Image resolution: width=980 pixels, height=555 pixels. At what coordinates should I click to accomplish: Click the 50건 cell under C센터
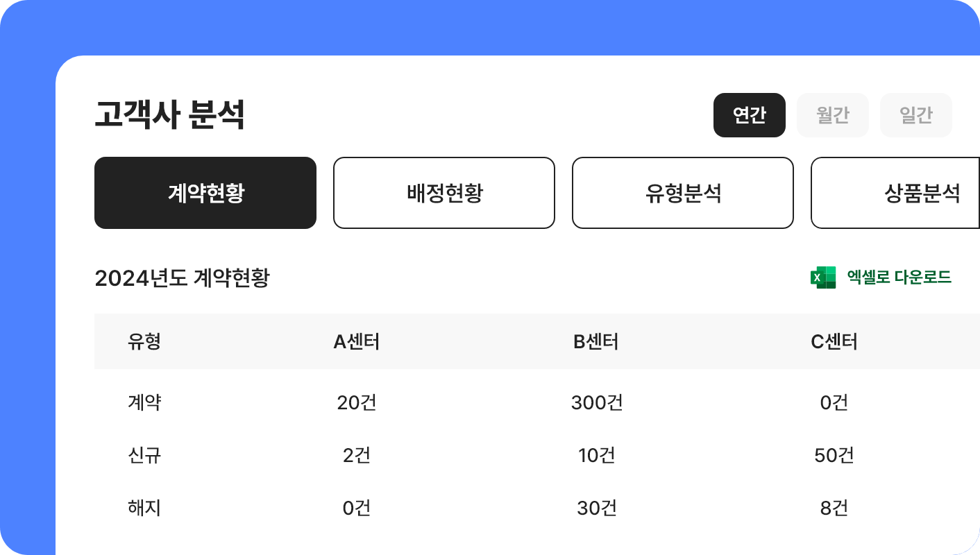tap(834, 455)
